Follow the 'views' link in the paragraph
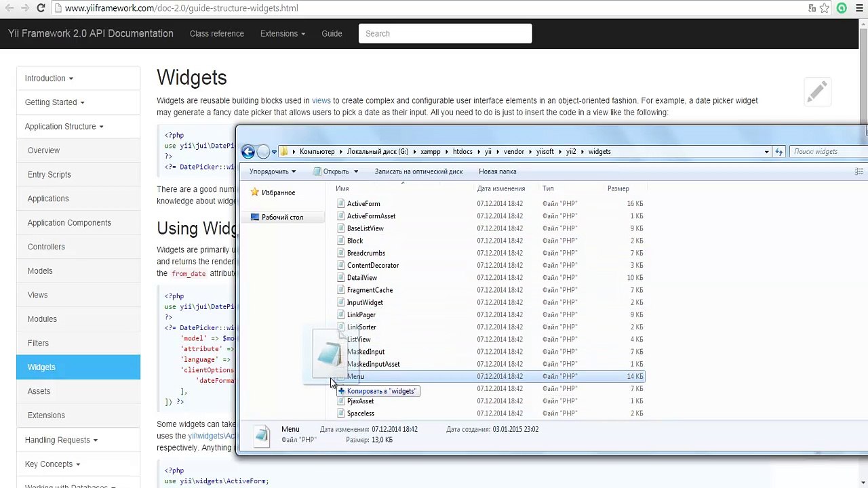This screenshot has width=868, height=488. [x=321, y=100]
